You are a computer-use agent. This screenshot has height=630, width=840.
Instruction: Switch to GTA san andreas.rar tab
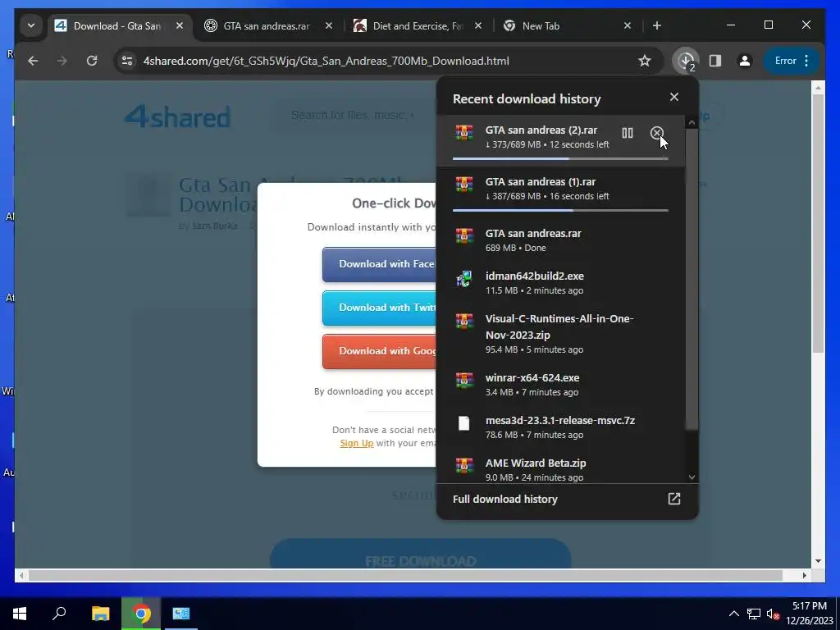(x=267, y=25)
